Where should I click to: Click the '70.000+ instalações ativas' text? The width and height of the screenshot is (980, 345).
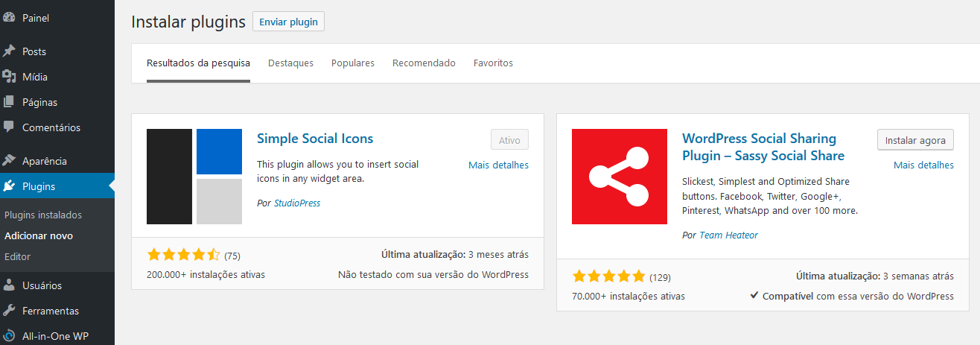tap(629, 296)
